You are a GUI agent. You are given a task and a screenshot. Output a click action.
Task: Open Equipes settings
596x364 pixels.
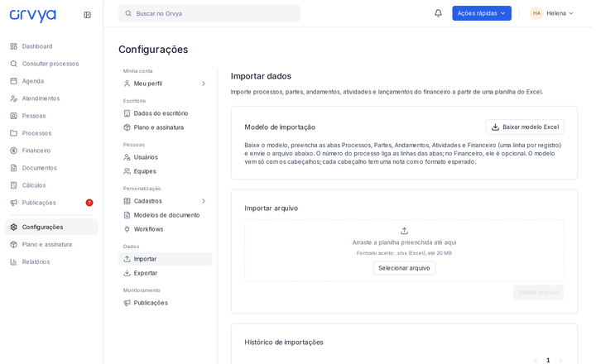point(165,171)
